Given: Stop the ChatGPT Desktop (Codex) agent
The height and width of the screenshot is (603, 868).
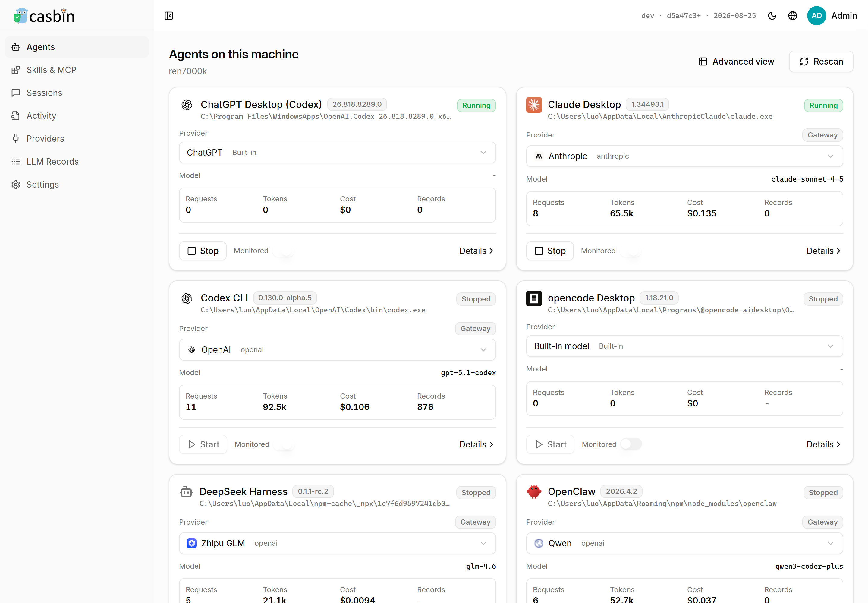Looking at the screenshot, I should 203,251.
